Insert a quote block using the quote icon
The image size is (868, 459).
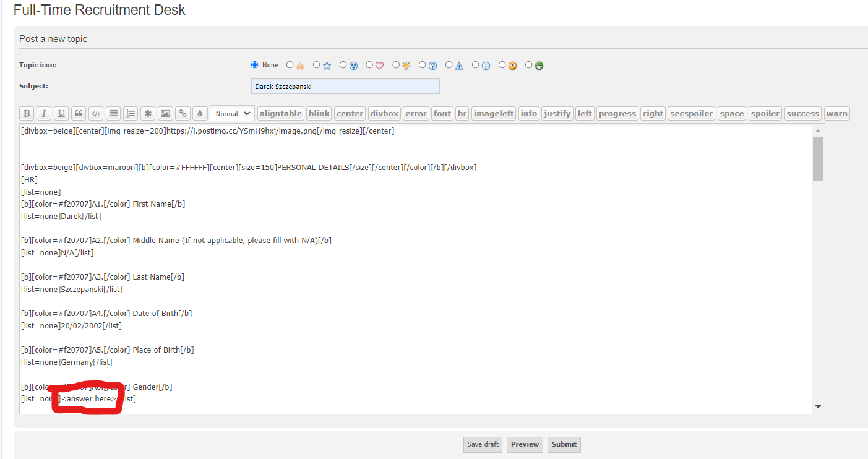79,114
